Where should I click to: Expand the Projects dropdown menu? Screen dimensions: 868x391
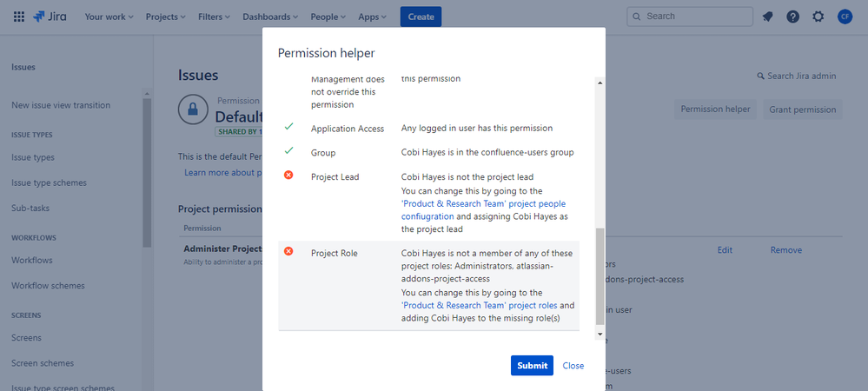165,17
